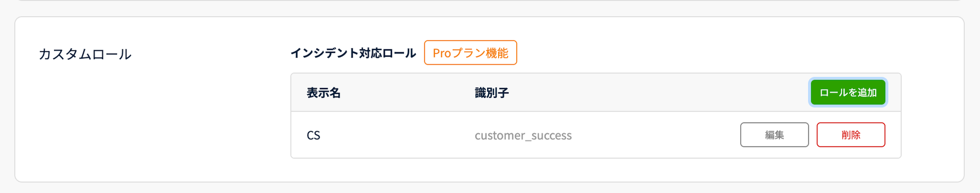Edit the customer_success role
Screen dimensions: 980x193
point(774,135)
